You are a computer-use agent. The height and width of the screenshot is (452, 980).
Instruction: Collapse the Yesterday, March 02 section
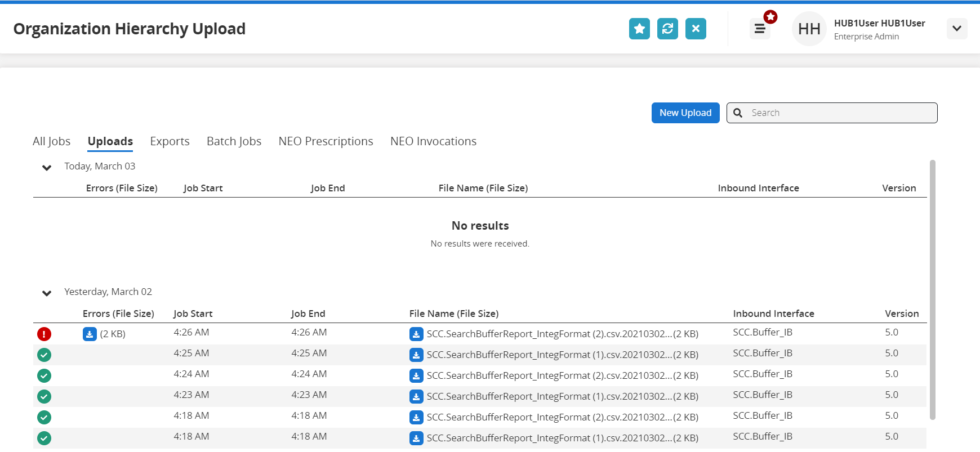tap(47, 293)
